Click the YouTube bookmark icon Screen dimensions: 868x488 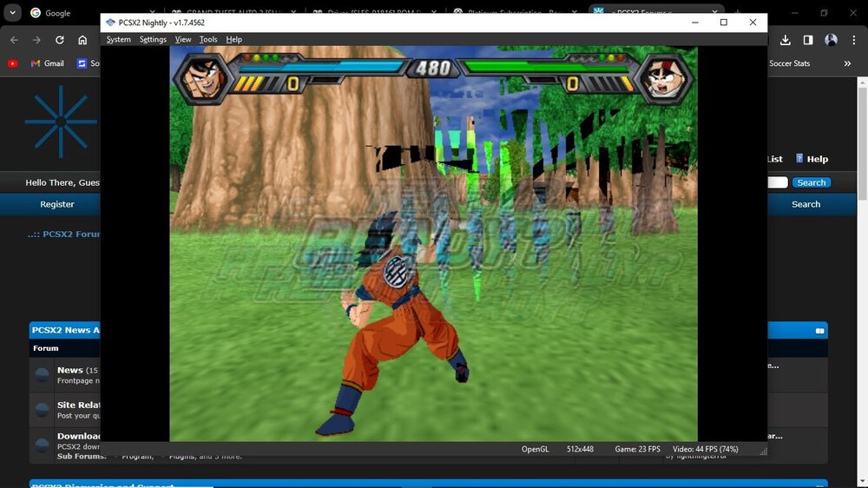12,63
